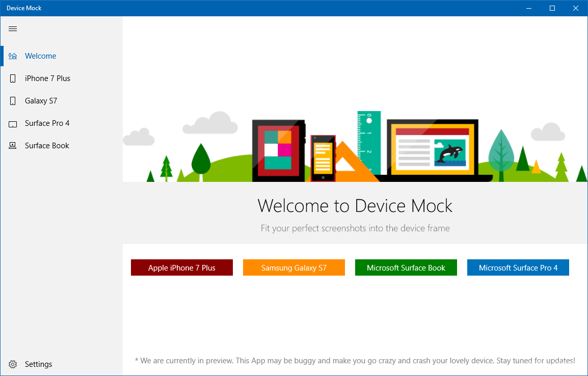Open the iPhone 7 Plus phone icon item

point(13,78)
